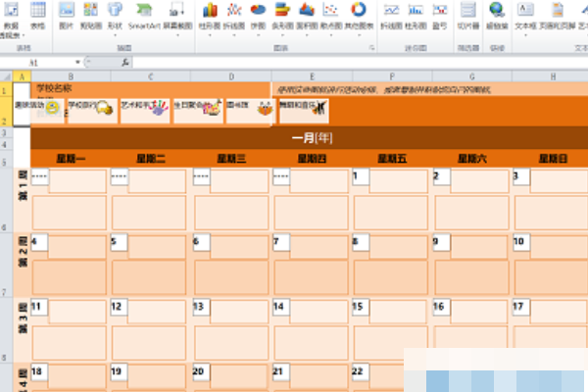Click the smiley Sports activity legend icon
Image resolution: width=588 pixels, height=392 pixels.
[x=53, y=108]
